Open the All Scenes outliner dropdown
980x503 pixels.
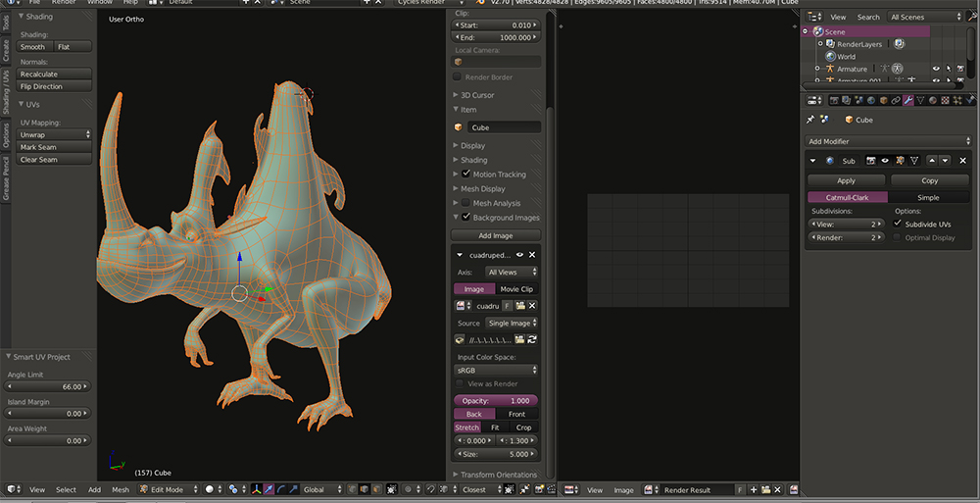point(926,17)
